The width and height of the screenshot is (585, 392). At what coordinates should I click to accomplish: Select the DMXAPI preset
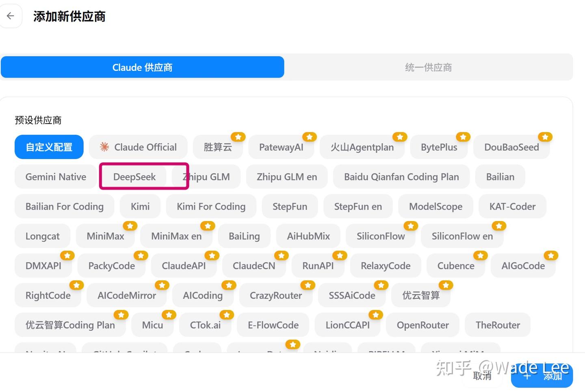43,266
